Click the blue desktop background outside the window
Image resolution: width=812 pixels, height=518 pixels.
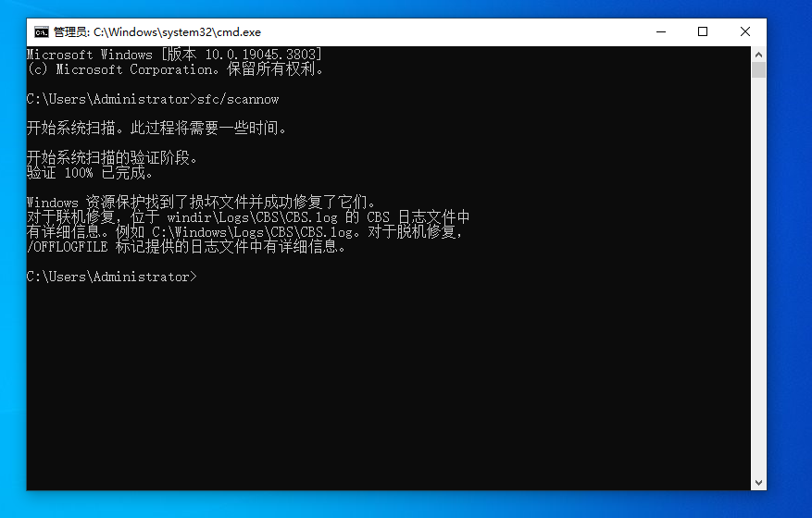789,259
